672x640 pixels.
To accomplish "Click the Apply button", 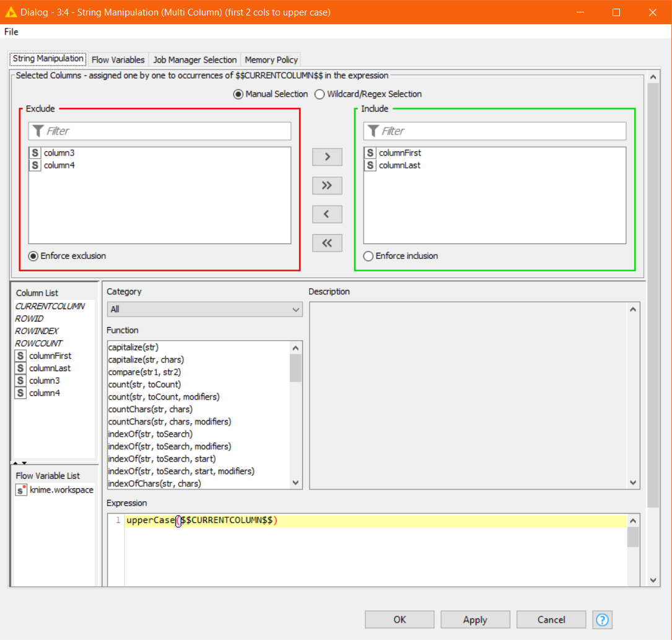I will click(x=475, y=620).
